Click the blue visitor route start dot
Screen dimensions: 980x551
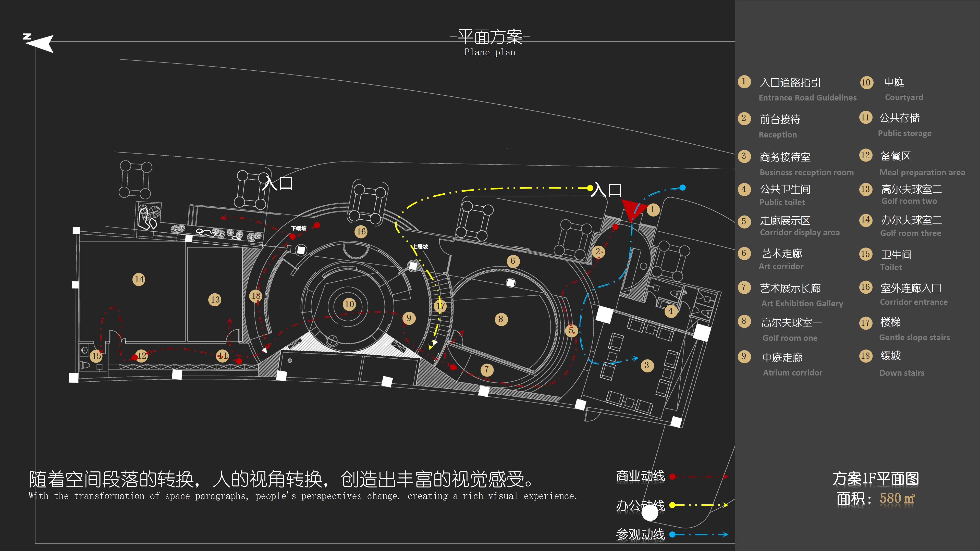click(682, 187)
